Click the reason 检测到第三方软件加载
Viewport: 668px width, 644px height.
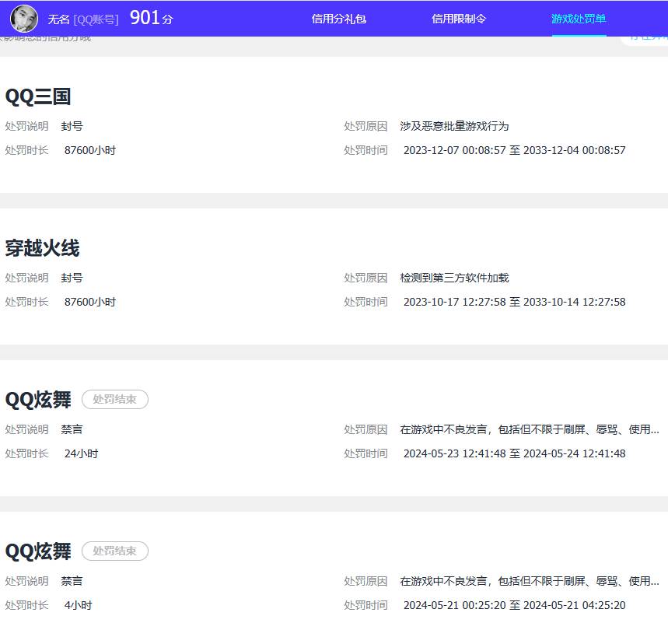point(454,278)
